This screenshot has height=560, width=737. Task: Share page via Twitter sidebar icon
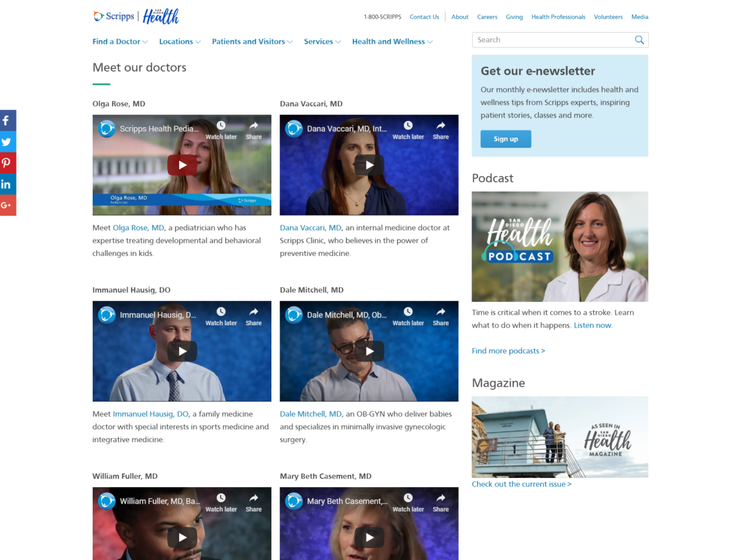pos(8,142)
